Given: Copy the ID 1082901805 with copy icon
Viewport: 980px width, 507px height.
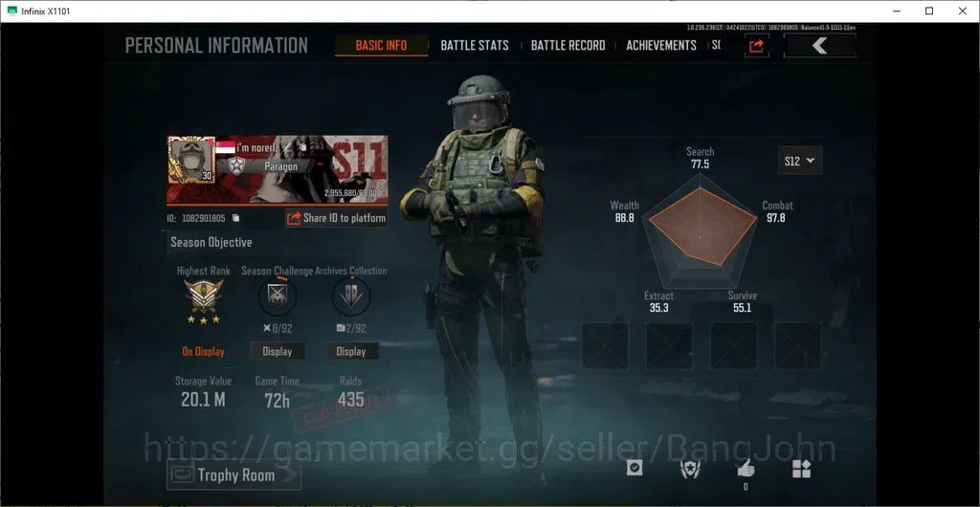Looking at the screenshot, I should coord(235,218).
